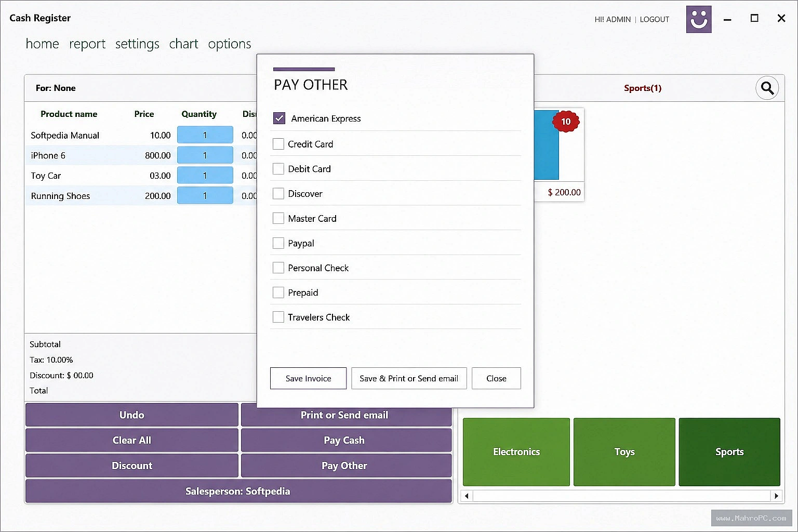Screen dimensions: 798x532
Task: Click the Tax: 10.00% line
Action: click(x=51, y=360)
